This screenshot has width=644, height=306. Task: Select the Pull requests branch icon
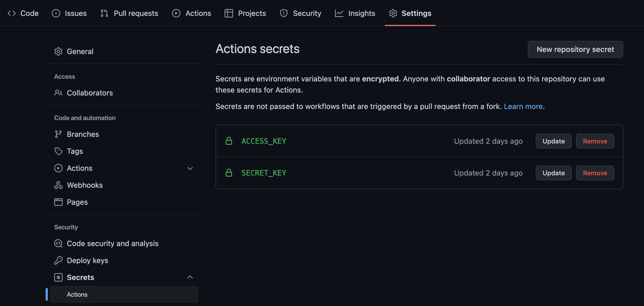pos(104,13)
